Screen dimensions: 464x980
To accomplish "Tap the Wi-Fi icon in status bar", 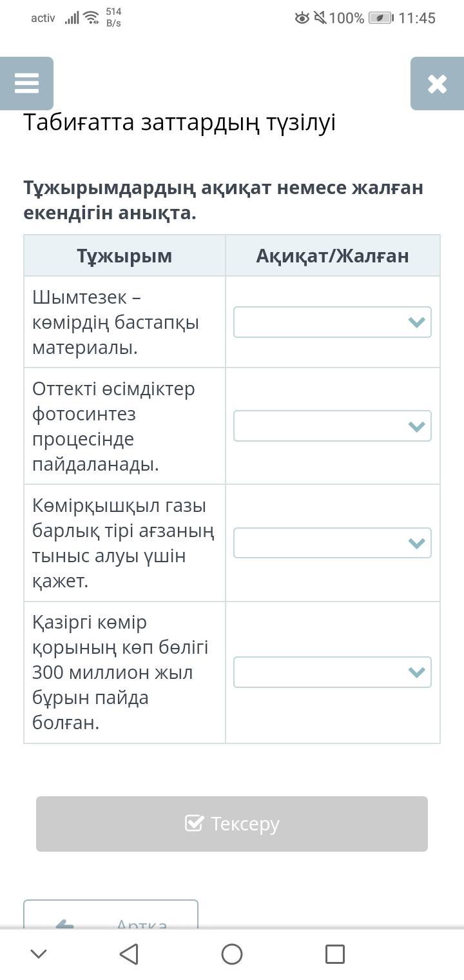I will click(91, 18).
